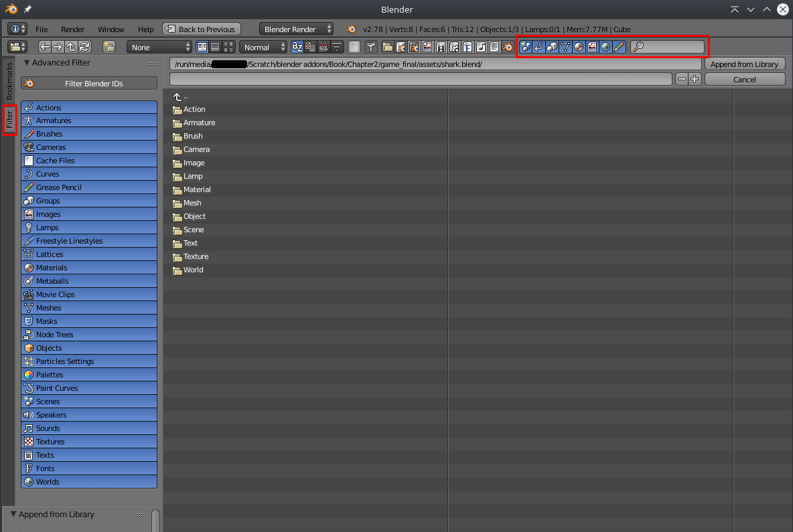This screenshot has height=532, width=793.
Task: Open the Normal display size dropdown
Action: [263, 47]
